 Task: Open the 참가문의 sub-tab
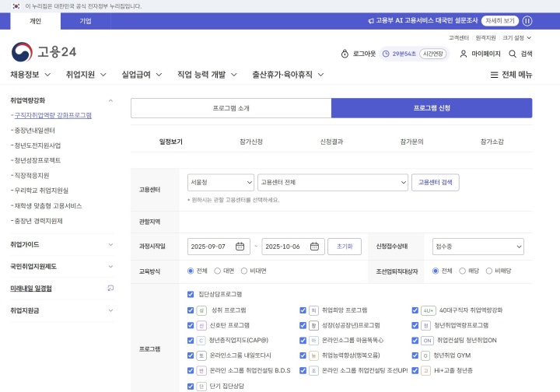[x=411, y=142]
